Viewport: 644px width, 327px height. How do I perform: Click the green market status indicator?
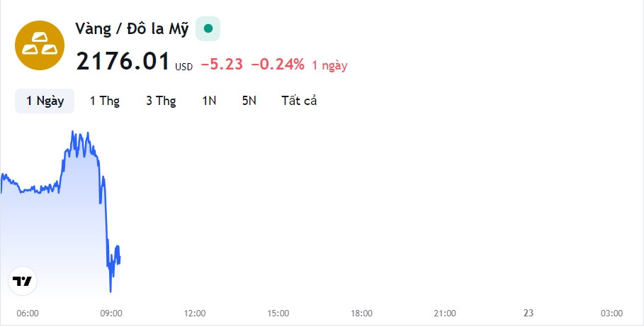click(208, 28)
